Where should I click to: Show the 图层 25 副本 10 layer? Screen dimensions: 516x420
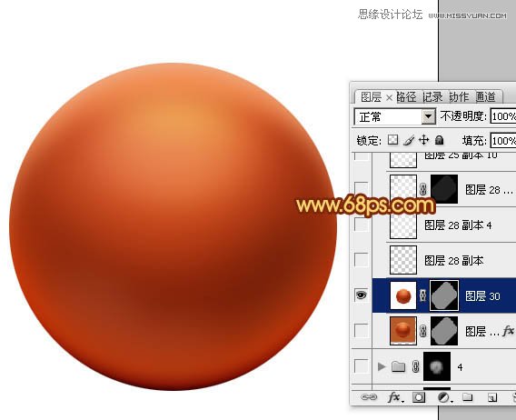(x=361, y=156)
